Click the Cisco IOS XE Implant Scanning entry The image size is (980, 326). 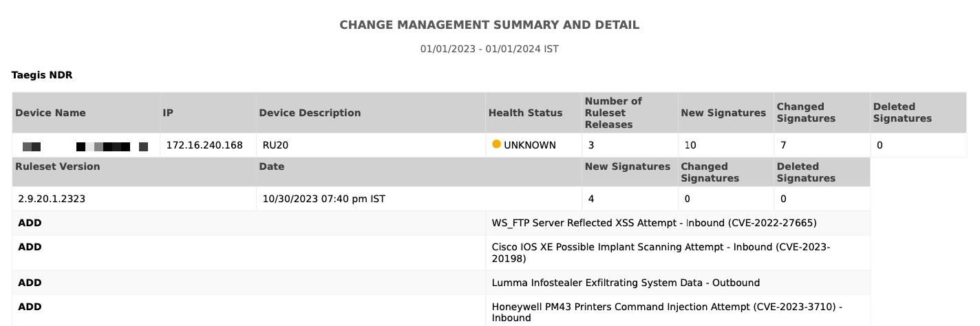[x=661, y=252]
